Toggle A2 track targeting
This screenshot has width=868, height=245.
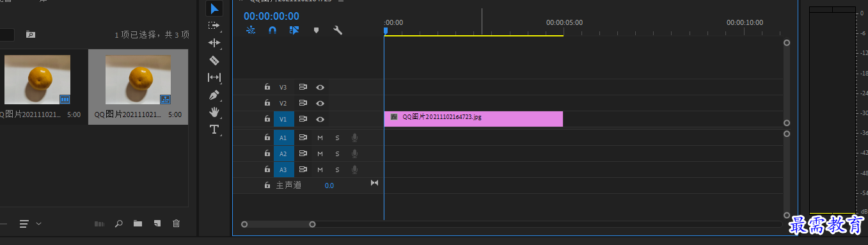point(283,154)
